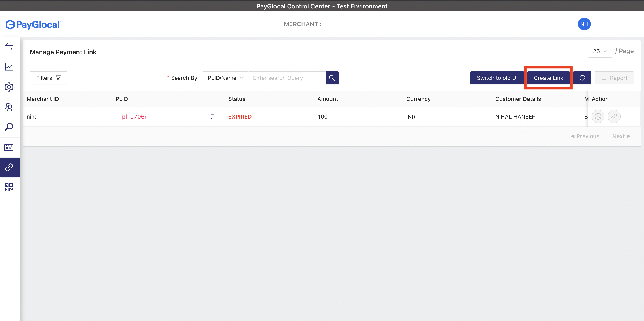Click the Create Link button
The width and height of the screenshot is (644, 321).
[x=548, y=78]
